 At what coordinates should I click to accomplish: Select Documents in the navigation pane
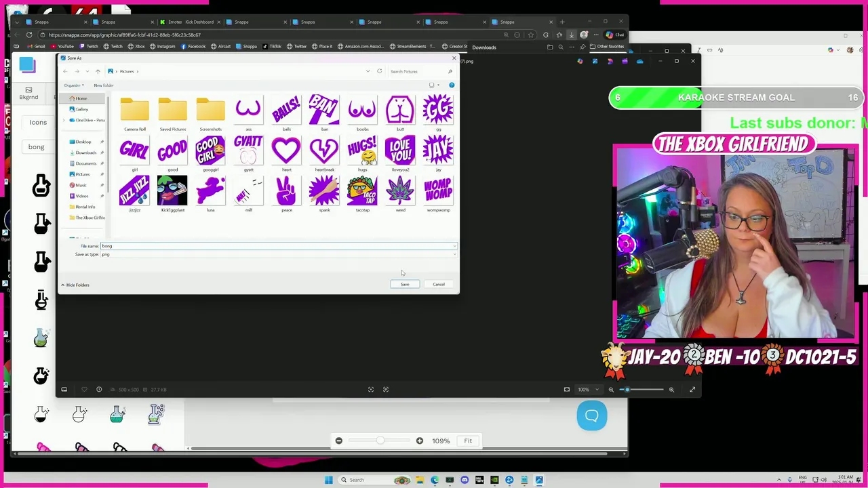(x=85, y=163)
